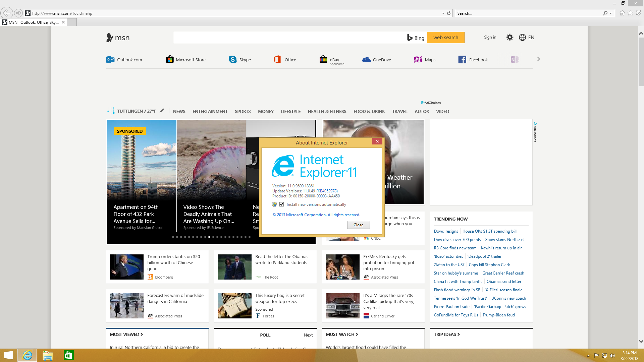Screen dimensions: 644x362
Task: Open the Maps shortcut icon
Action: pyautogui.click(x=418, y=60)
